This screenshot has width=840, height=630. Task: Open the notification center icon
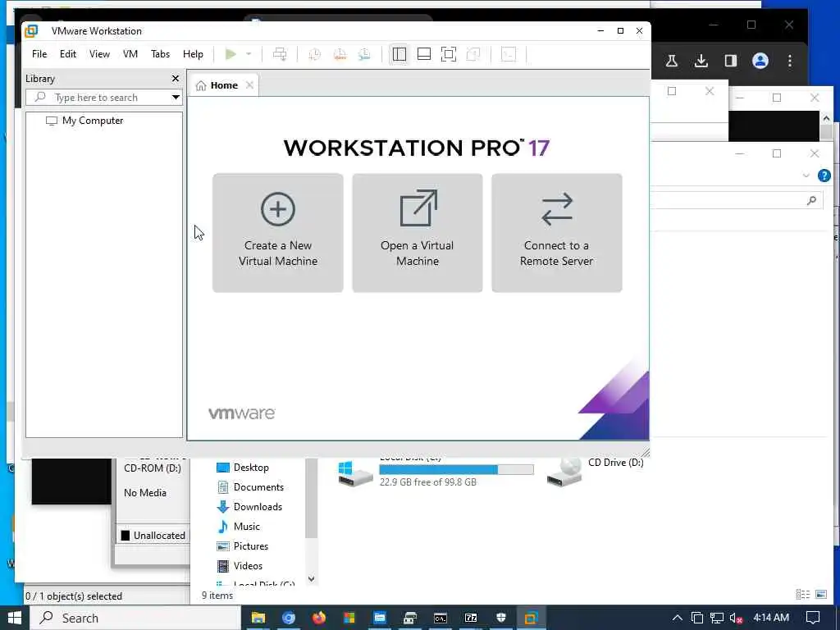813,618
